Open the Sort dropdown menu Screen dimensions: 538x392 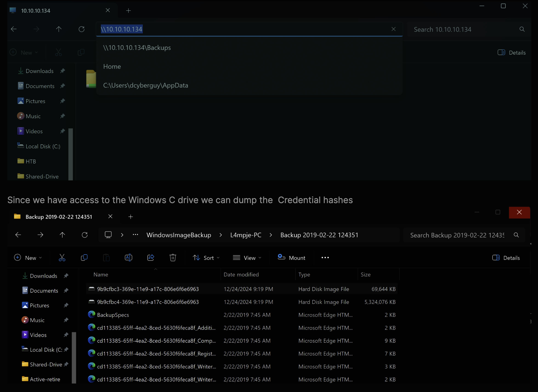pyautogui.click(x=206, y=258)
